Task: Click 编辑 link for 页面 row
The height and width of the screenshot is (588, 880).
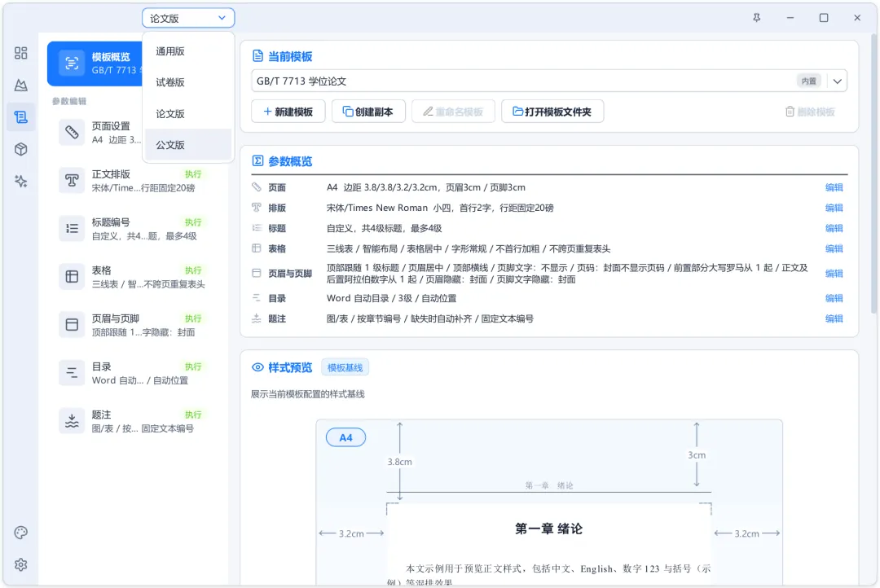Action: [834, 187]
